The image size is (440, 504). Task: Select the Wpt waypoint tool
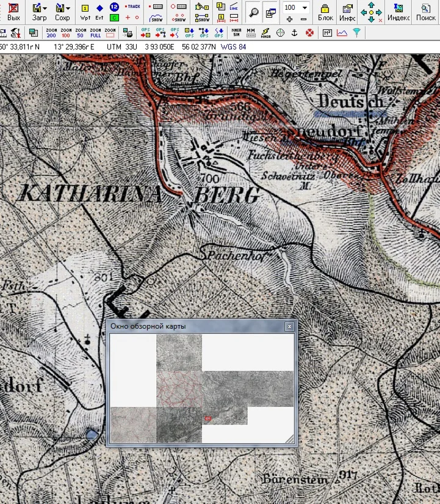(85, 12)
